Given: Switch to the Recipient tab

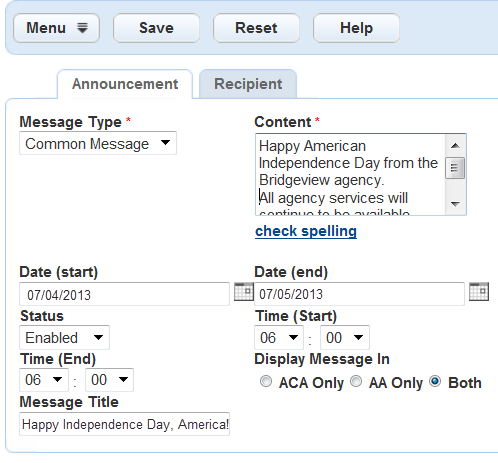Looking at the screenshot, I should 248,84.
